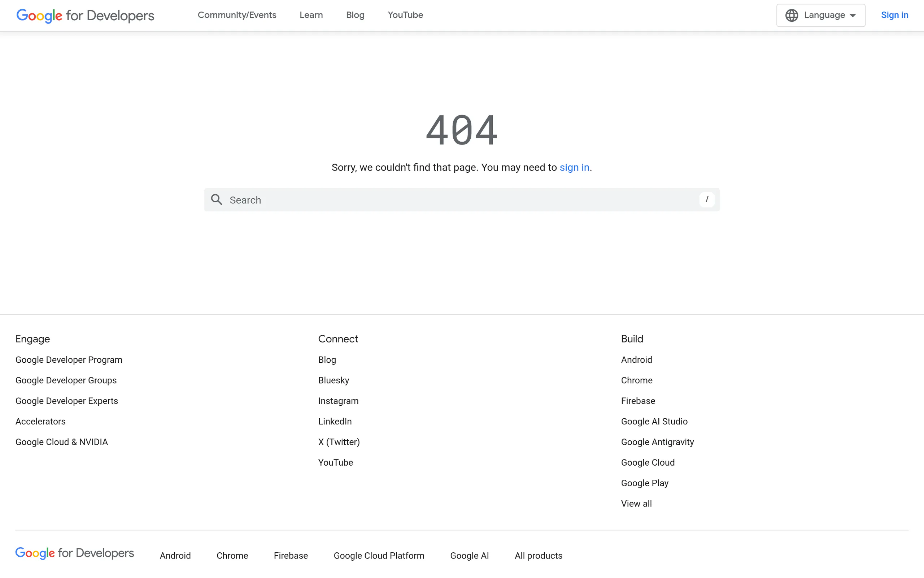Image resolution: width=924 pixels, height=578 pixels.
Task: Open Google Cloud Platform footer link
Action: (x=379, y=556)
